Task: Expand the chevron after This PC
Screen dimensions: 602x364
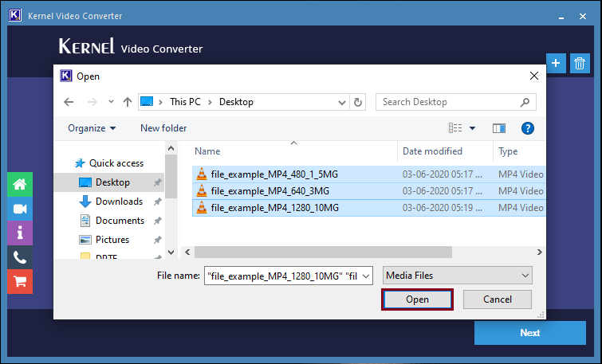Action: pyautogui.click(x=210, y=102)
